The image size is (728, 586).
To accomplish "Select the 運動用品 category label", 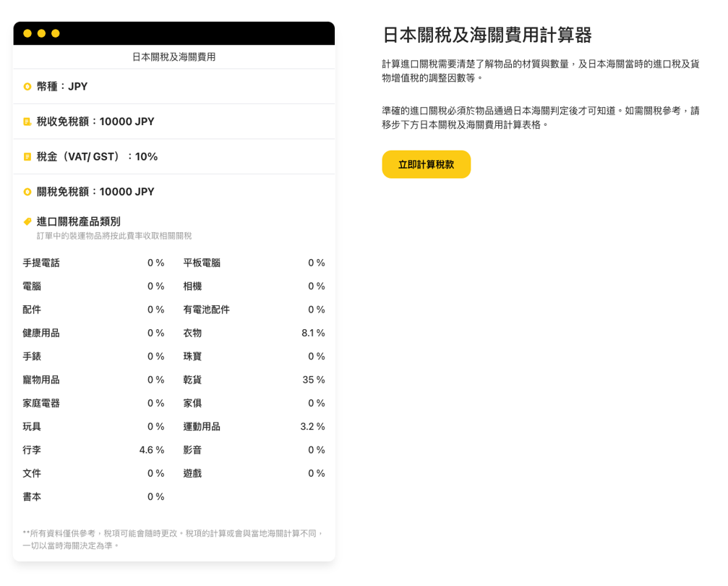I will (x=202, y=427).
